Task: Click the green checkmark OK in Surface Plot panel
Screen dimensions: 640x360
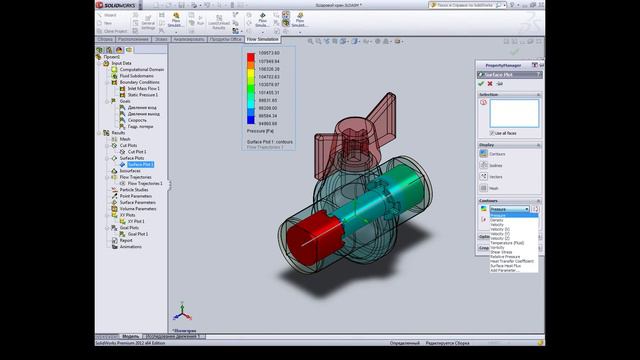Action: click(x=481, y=84)
